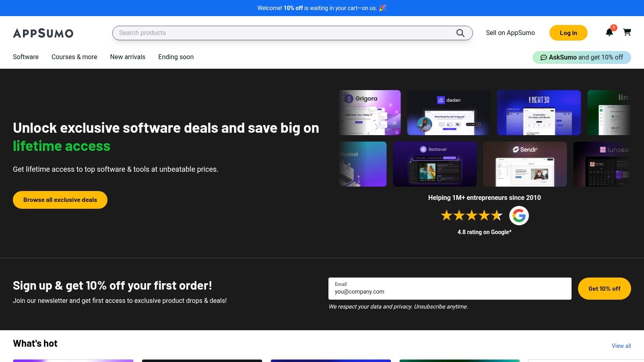The image size is (644, 362).
Task: Click the search magnifier icon
Action: 460,33
